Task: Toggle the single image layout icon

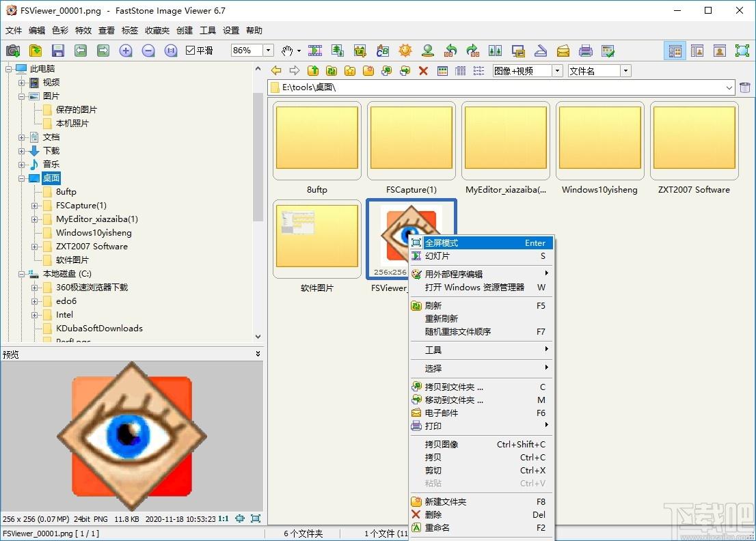Action: tap(720, 51)
